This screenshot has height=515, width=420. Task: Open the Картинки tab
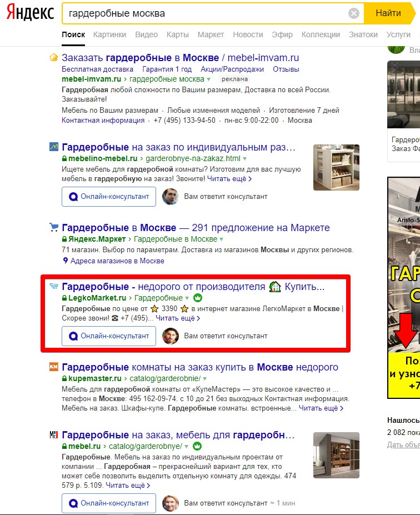pyautogui.click(x=109, y=34)
